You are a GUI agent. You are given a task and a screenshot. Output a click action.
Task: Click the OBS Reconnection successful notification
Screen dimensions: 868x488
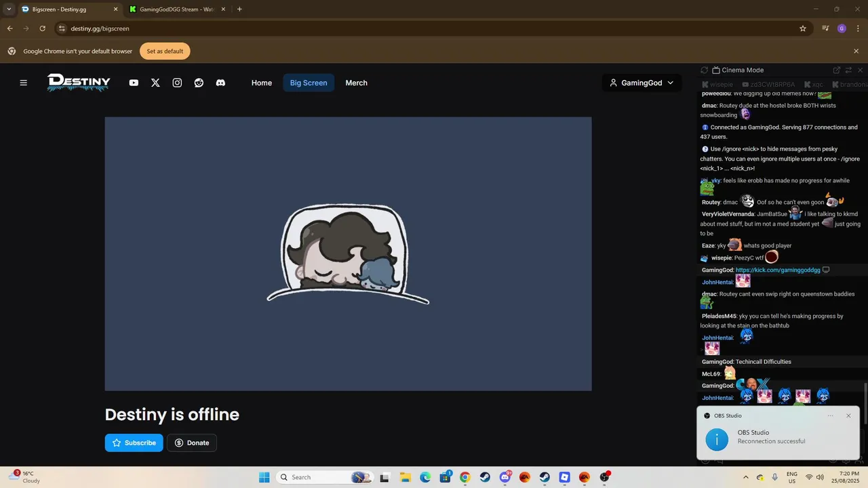click(x=778, y=432)
